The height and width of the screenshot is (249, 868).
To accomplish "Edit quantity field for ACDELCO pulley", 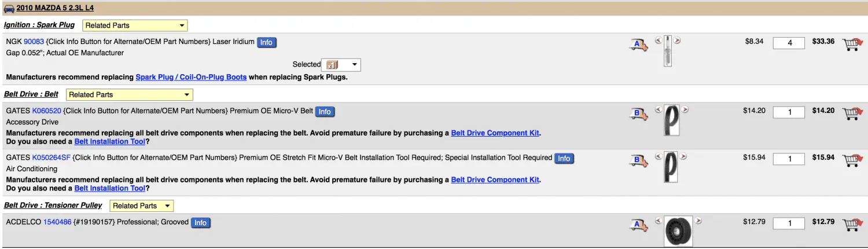I will (789, 224).
